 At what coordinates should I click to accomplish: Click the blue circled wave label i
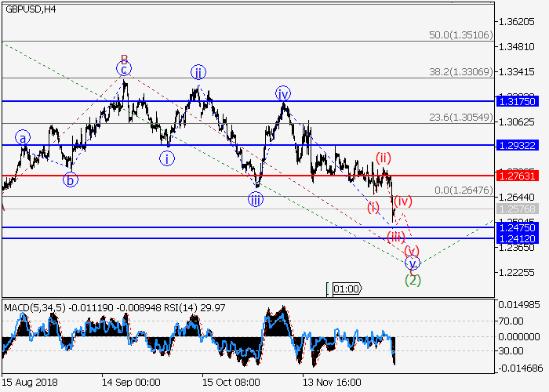click(167, 158)
